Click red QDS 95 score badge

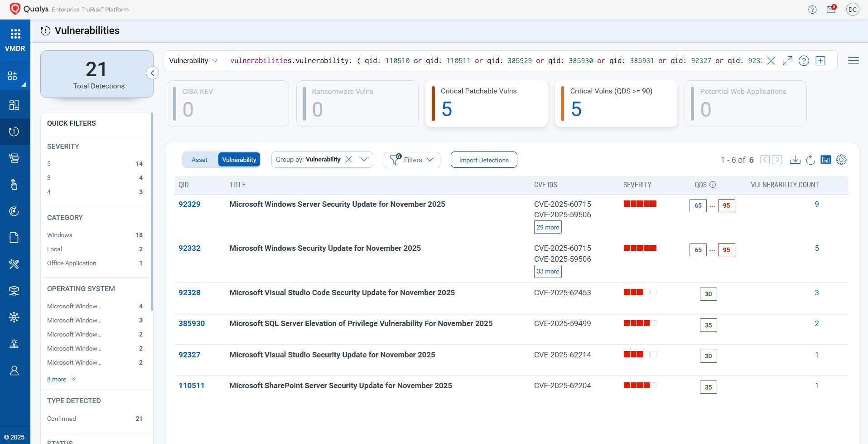point(726,205)
